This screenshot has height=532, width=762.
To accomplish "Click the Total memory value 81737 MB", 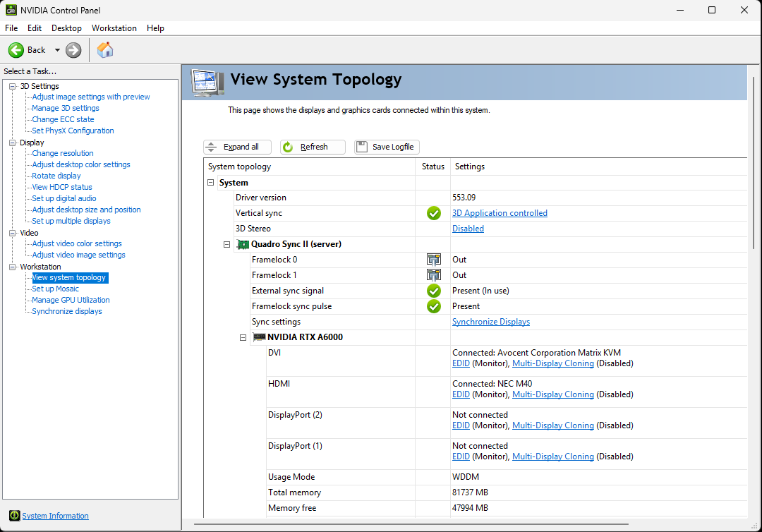I will click(x=470, y=492).
